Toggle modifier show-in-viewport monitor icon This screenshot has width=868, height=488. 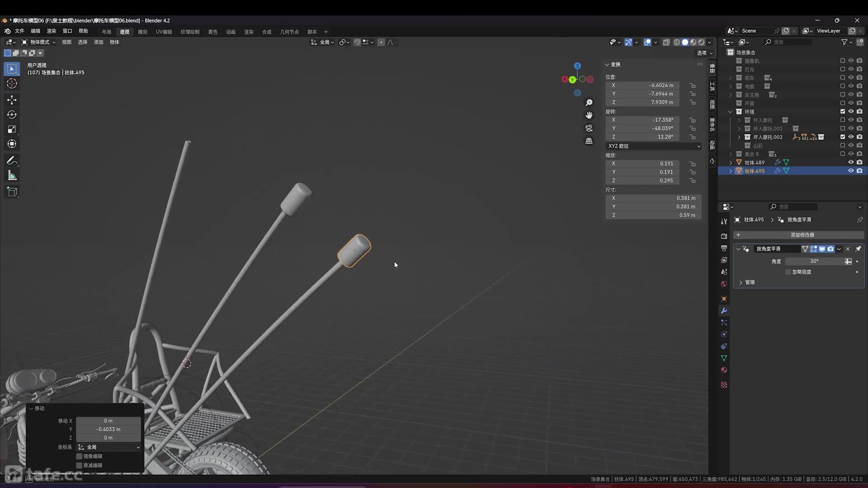click(822, 249)
